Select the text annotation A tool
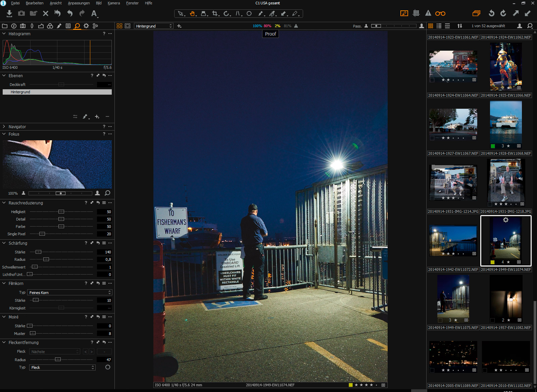 [x=94, y=13]
